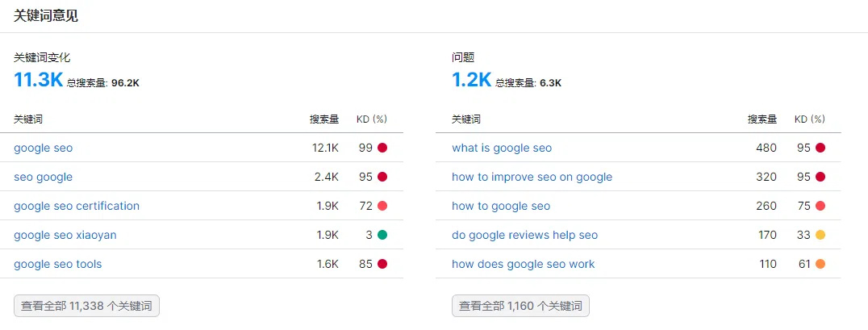
Task: Select 1.9K volume for 'google seo certification'
Action: pos(328,206)
